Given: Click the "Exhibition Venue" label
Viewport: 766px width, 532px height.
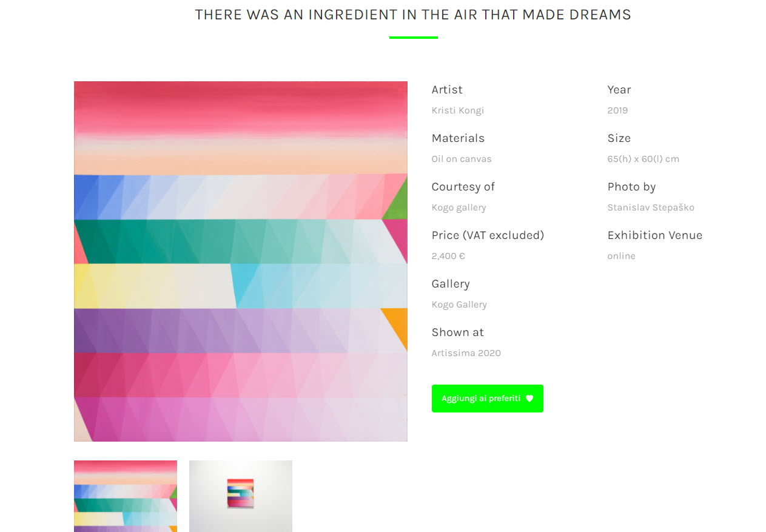Looking at the screenshot, I should pyautogui.click(x=654, y=235).
